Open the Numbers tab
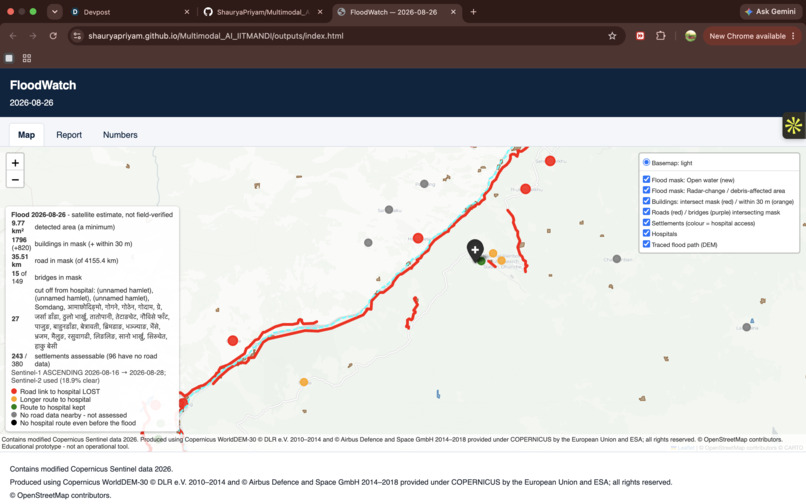Viewport: 806px width, 504px height. [x=120, y=135]
